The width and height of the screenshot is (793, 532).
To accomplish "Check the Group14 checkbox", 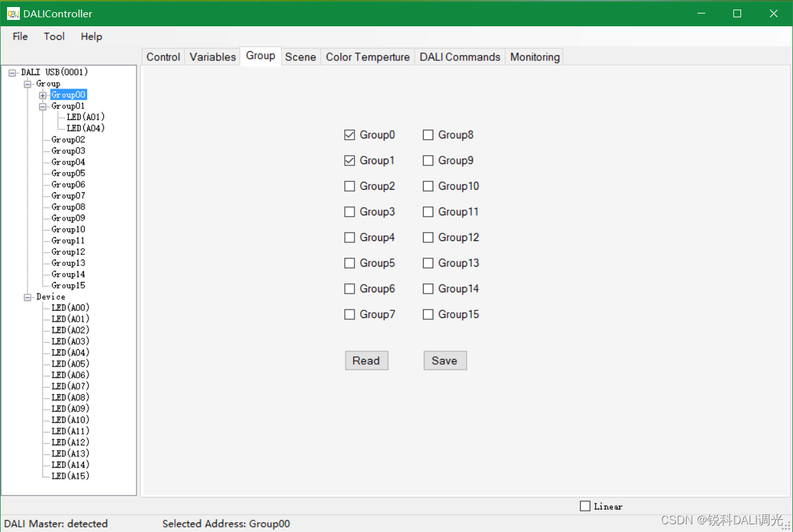I will click(428, 289).
